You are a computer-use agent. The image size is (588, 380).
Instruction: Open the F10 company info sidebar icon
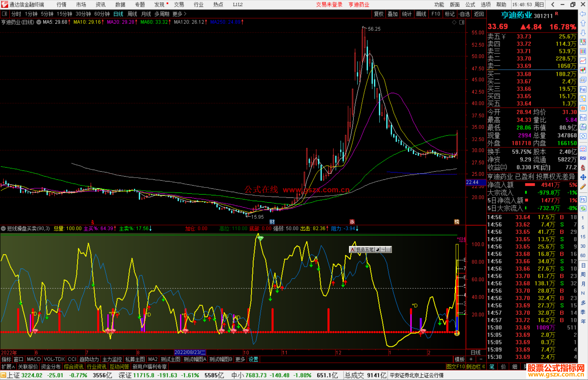[583, 89]
